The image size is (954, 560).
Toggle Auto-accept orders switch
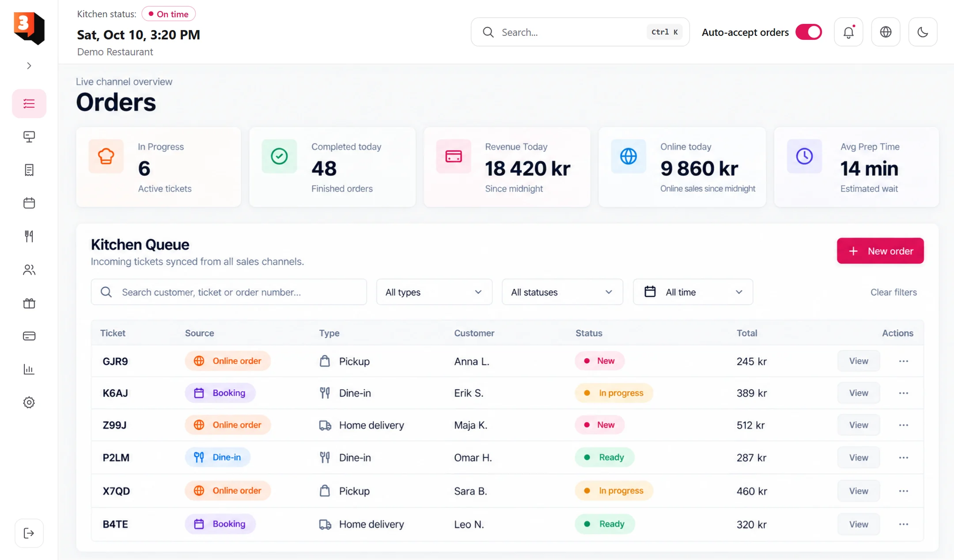[x=809, y=32]
